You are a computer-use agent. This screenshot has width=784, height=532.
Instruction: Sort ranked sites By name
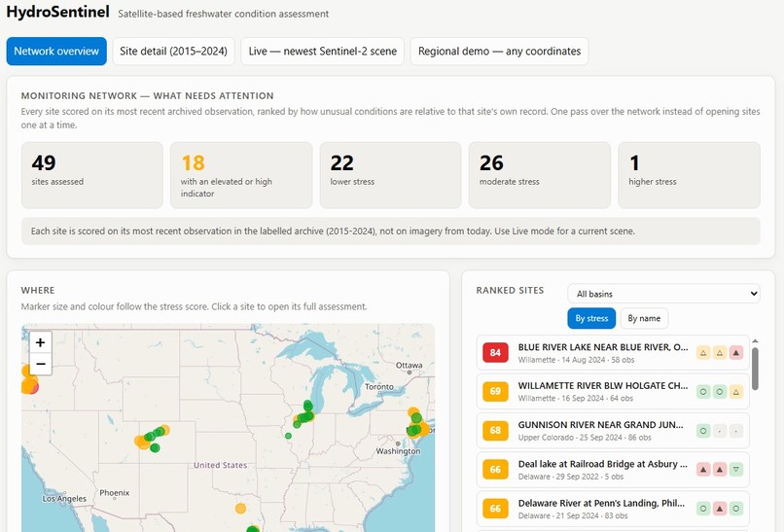(x=644, y=318)
